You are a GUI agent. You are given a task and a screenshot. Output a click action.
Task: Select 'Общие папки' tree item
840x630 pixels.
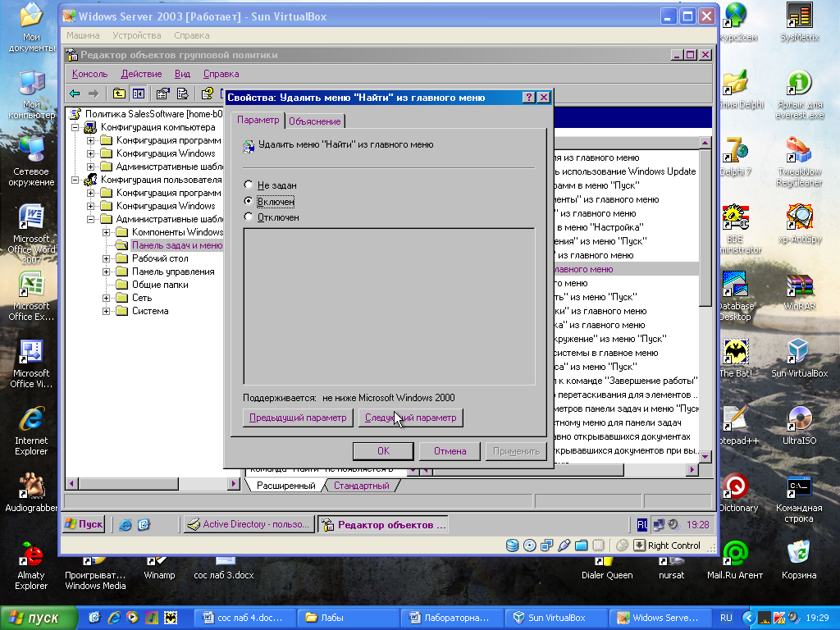coord(160,285)
